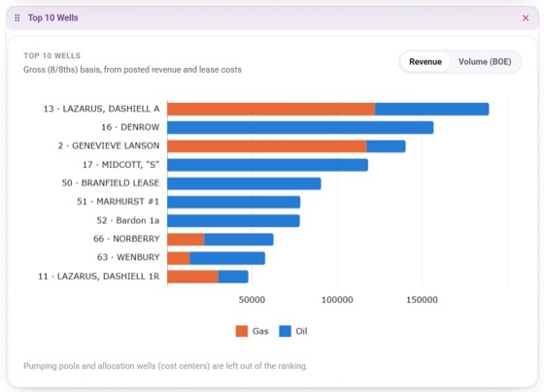The width and height of the screenshot is (544, 392).
Task: Toggle Gas series via legend swatch
Action: click(242, 331)
